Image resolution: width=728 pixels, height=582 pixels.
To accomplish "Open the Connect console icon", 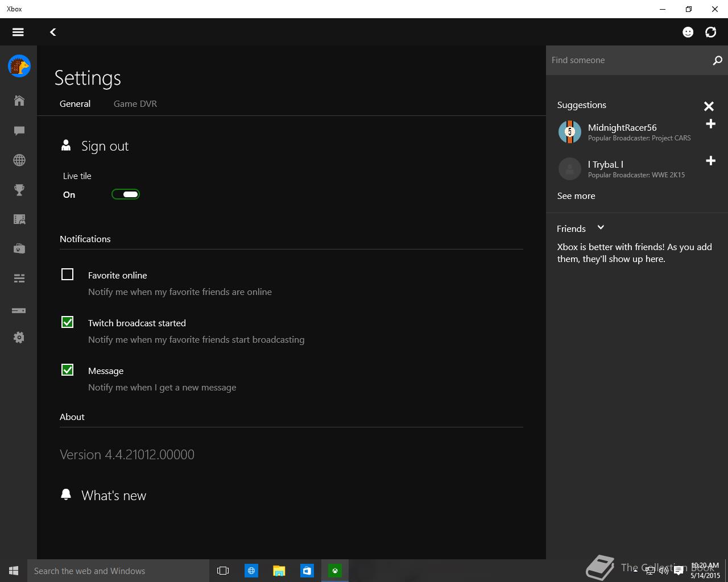I will tap(19, 310).
